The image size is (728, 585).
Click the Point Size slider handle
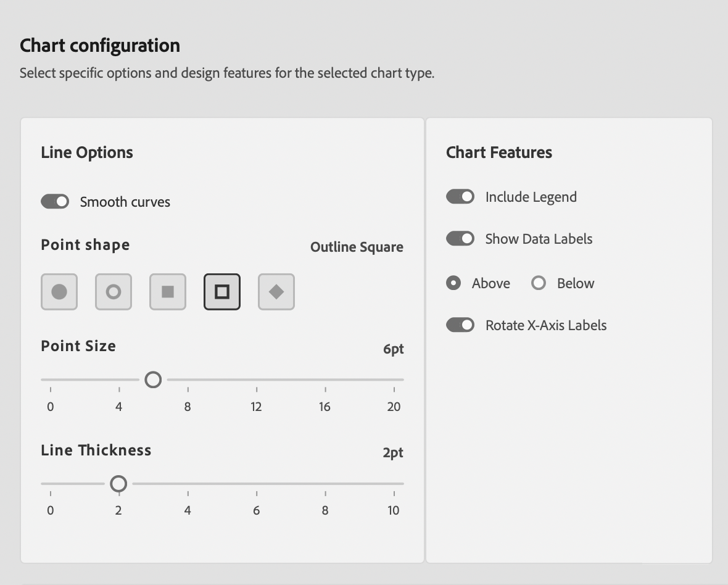tap(153, 380)
